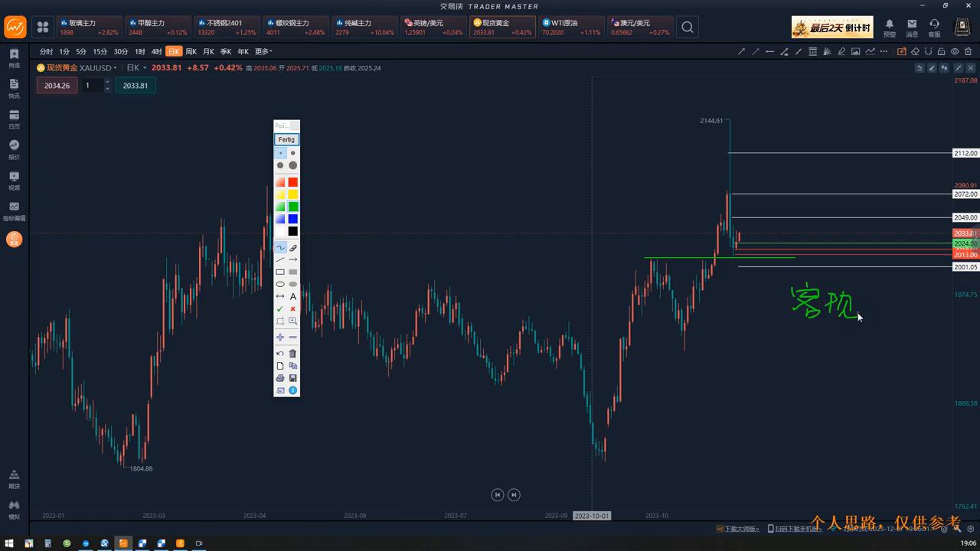Image resolution: width=980 pixels, height=551 pixels.
Task: Open more drawing tools (three dots)
Action: (x=884, y=51)
